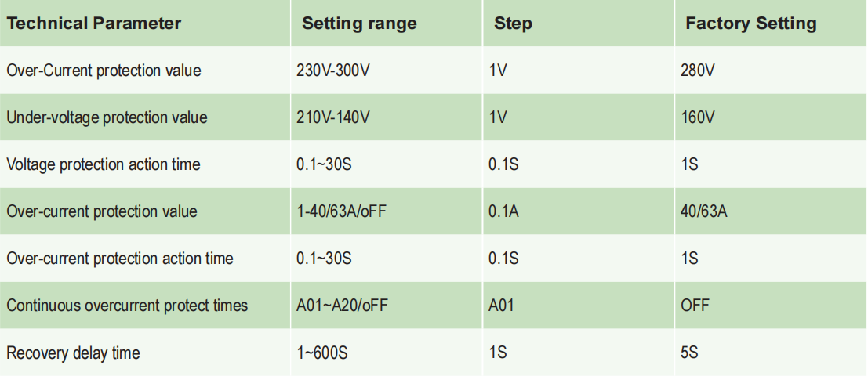Select the 5S factory setting cell
Screen dimensions: 868x376
[x=689, y=353]
